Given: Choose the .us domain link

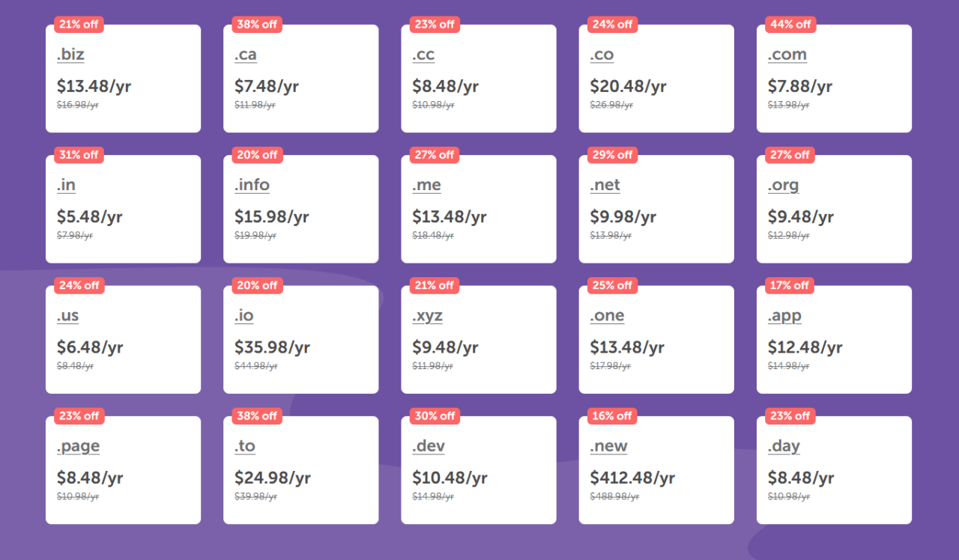Looking at the screenshot, I should pyautogui.click(x=67, y=315).
